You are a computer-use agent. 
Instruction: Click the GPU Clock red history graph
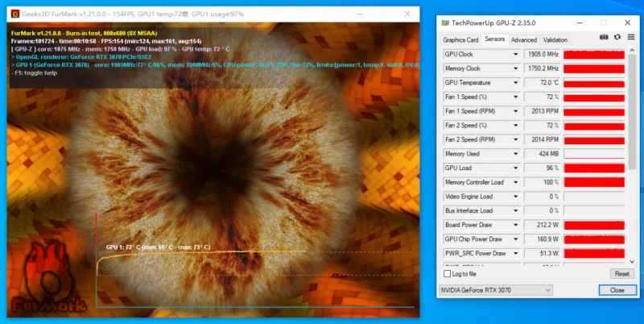pyautogui.click(x=594, y=54)
